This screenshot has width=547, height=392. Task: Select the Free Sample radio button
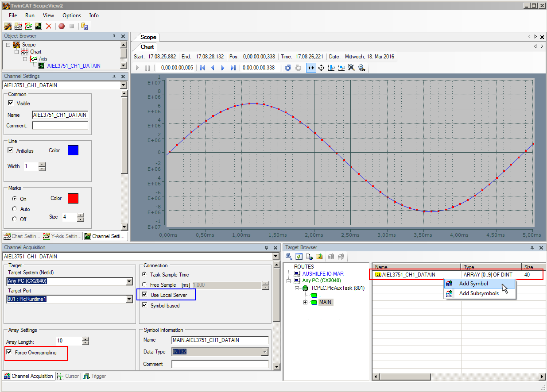tap(144, 285)
